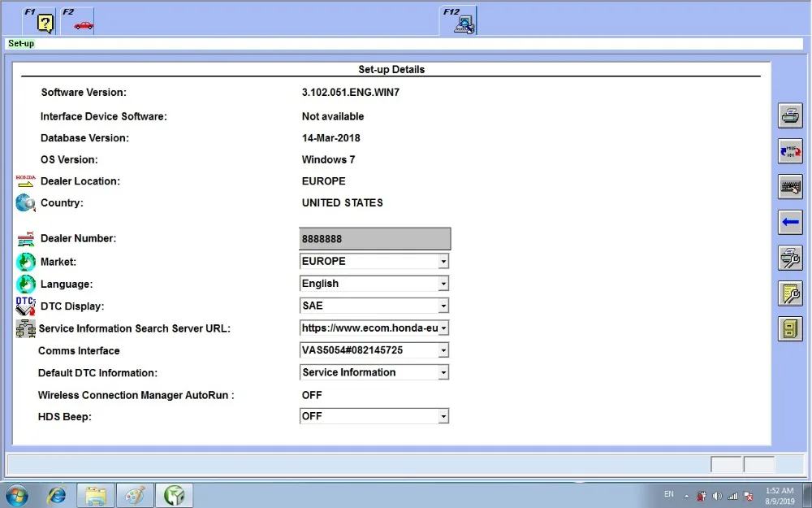The height and width of the screenshot is (508, 812).
Task: Click the server network icon beside Service Information URL
Action: tap(25, 328)
